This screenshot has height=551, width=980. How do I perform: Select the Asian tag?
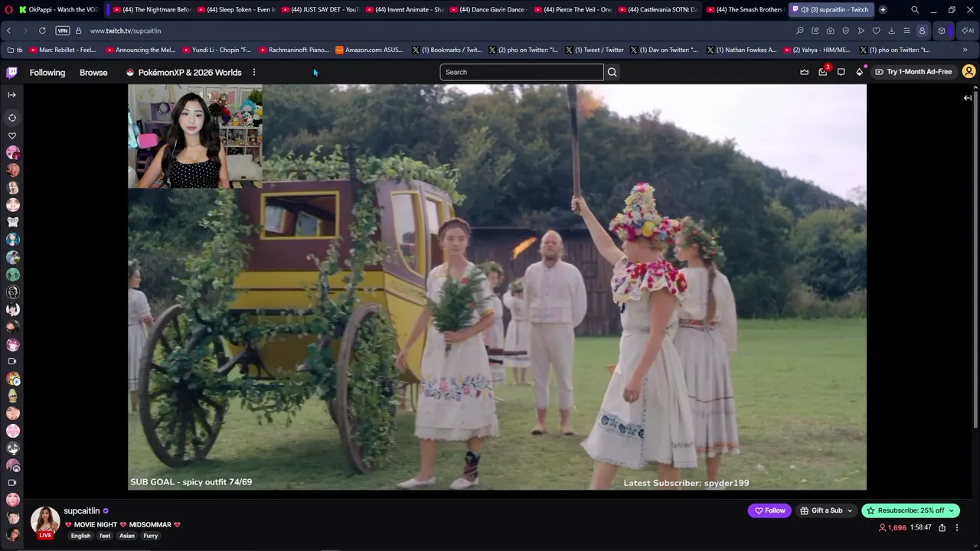[x=127, y=536]
